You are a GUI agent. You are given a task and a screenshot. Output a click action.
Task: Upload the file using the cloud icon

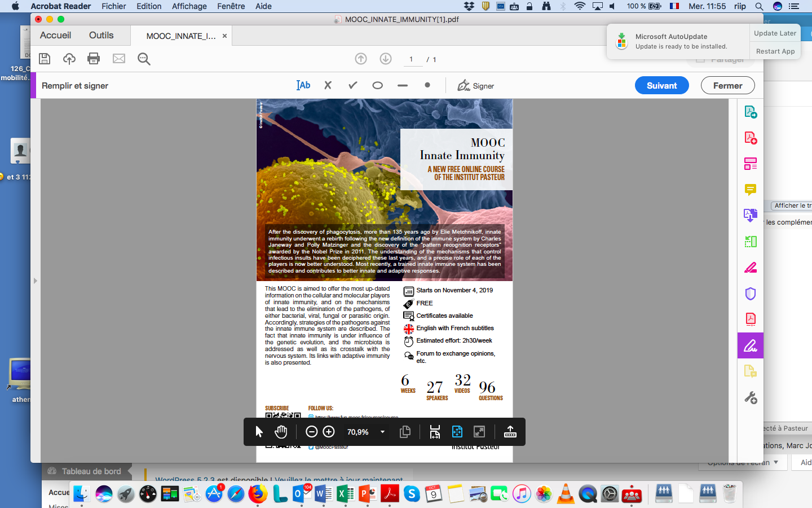(69, 59)
